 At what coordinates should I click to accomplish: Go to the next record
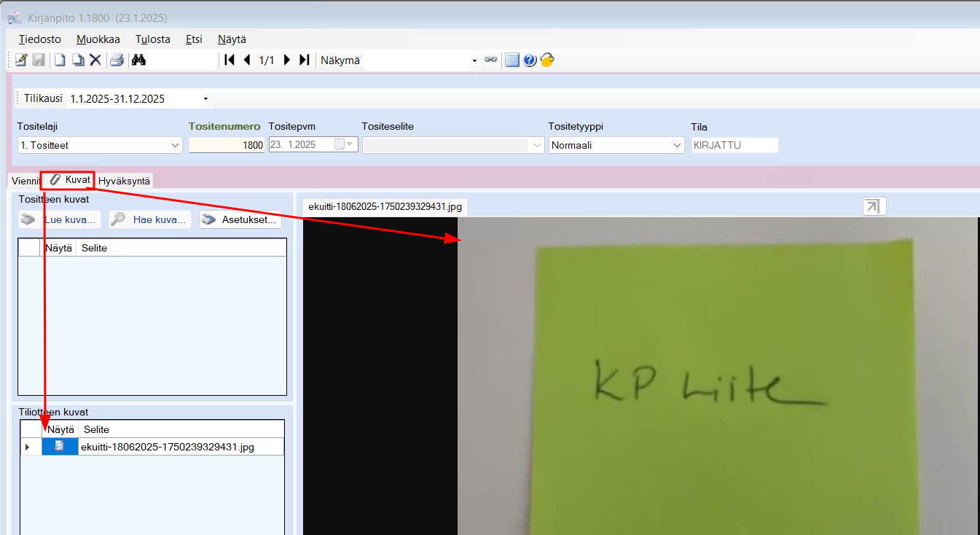pos(287,60)
